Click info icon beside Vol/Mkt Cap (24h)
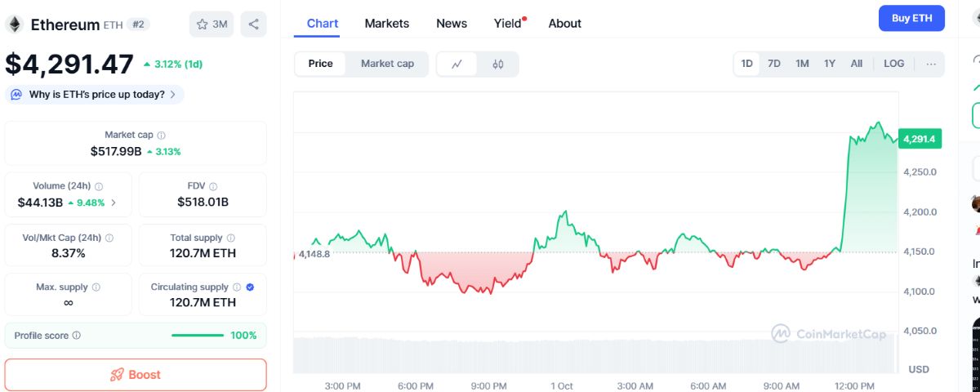This screenshot has width=980, height=392. point(109,238)
